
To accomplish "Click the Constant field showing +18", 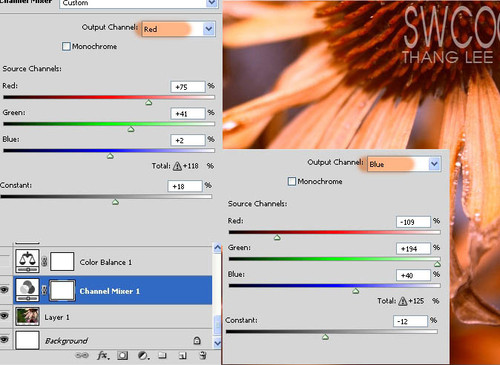I will click(x=185, y=186).
